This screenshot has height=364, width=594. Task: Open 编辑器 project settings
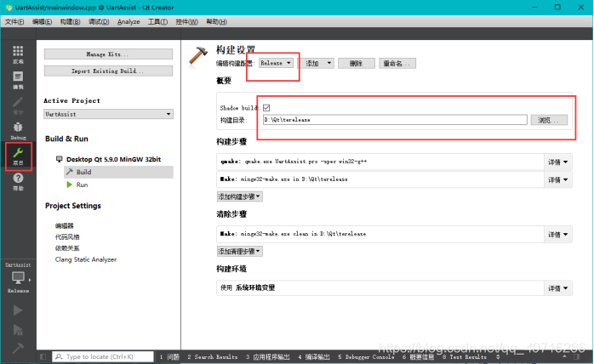(64, 225)
